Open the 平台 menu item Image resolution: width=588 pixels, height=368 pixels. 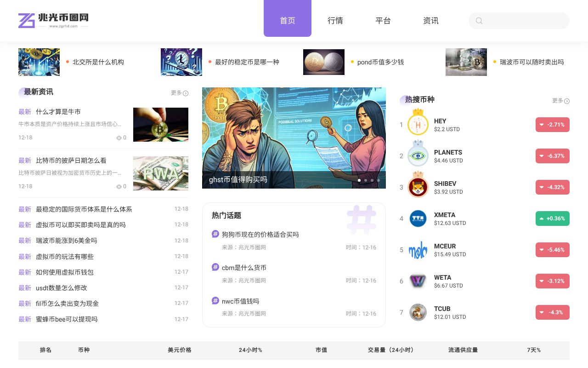pos(383,21)
